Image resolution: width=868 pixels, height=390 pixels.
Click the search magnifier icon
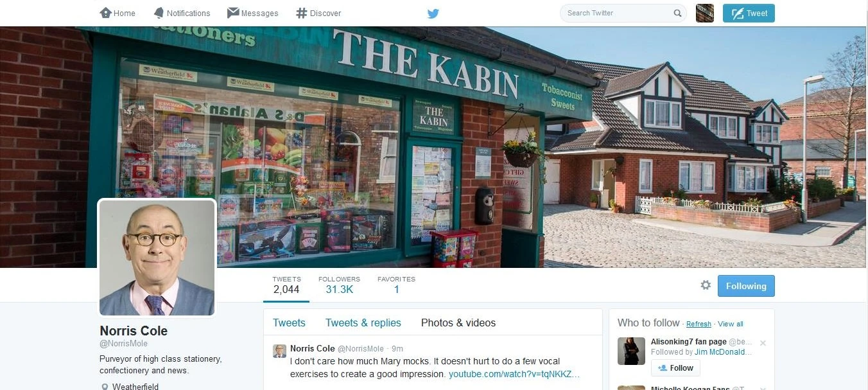tap(677, 13)
